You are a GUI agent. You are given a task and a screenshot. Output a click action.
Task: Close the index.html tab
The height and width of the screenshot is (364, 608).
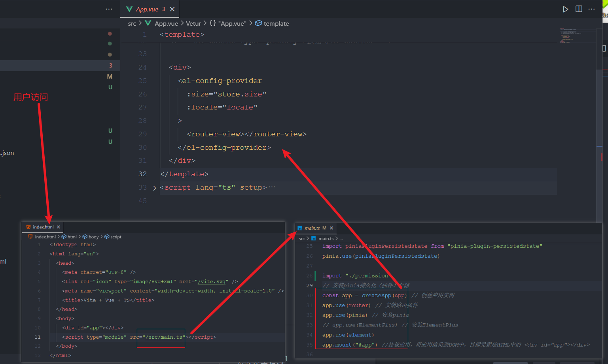point(59,227)
